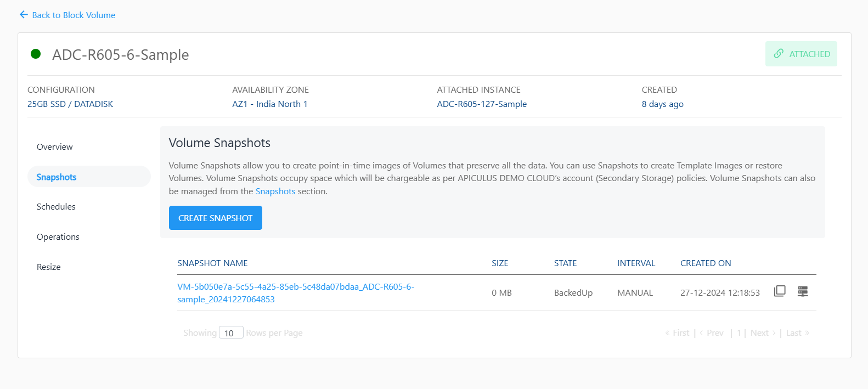Click the back arrow icon at top left
The height and width of the screenshot is (389, 868).
pyautogui.click(x=24, y=15)
